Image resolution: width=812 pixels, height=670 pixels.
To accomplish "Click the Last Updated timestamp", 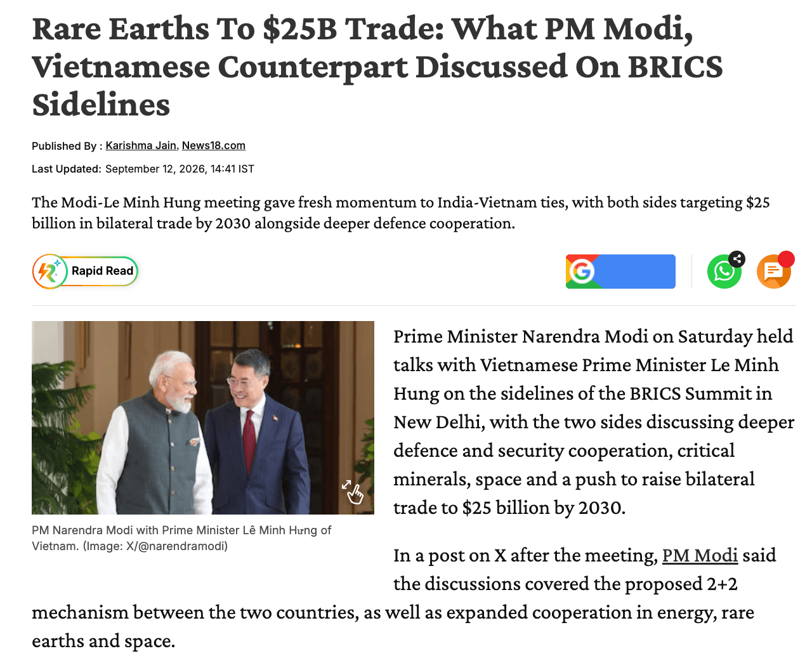I will coord(143,169).
